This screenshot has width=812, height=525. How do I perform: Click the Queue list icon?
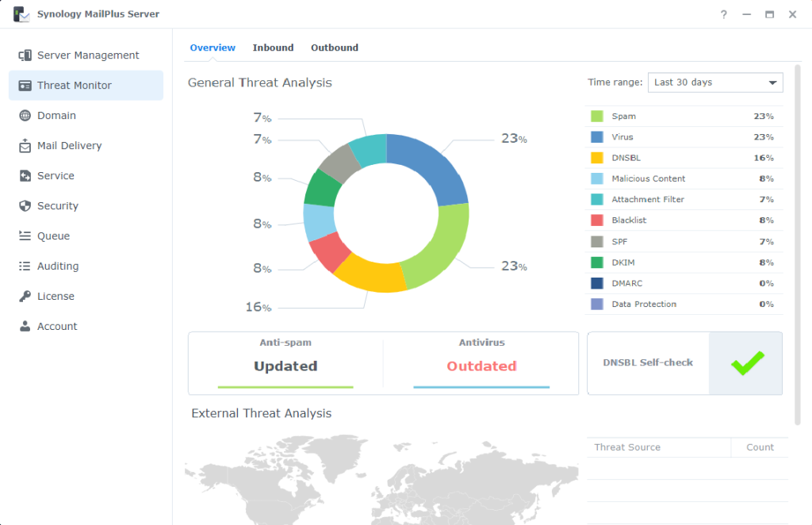25,236
